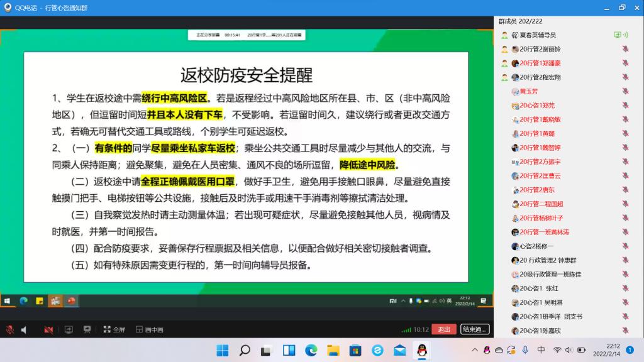Click the screen-sharing indicator next to 夏春英辅导员
The image size is (644, 362).
617,35
